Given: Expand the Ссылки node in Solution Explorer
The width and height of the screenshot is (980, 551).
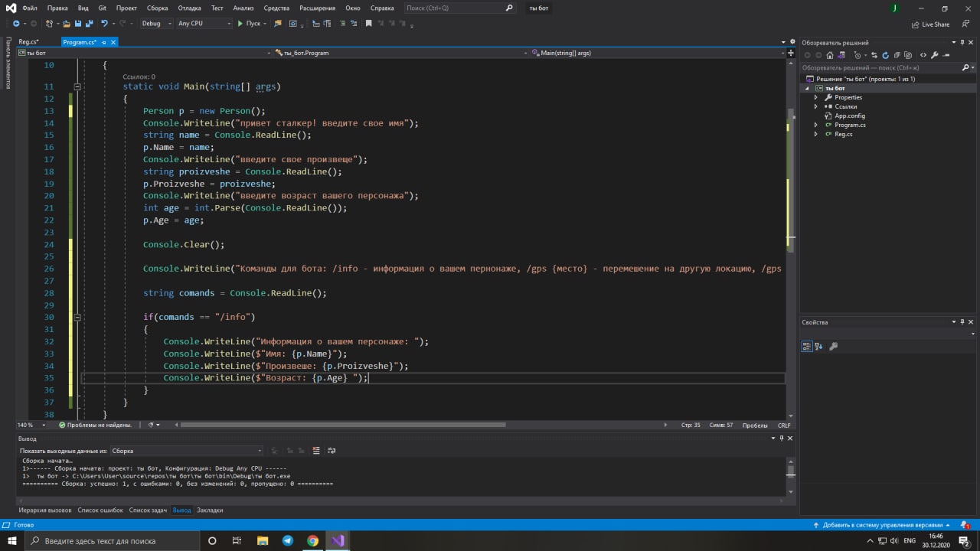Looking at the screenshot, I should (x=816, y=106).
